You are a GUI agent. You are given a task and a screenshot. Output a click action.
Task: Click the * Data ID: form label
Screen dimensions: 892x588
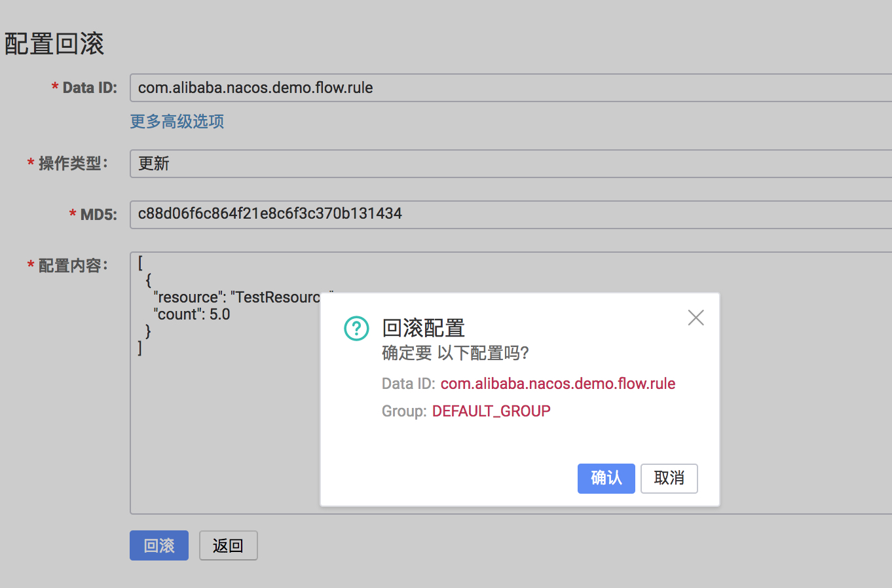point(84,88)
